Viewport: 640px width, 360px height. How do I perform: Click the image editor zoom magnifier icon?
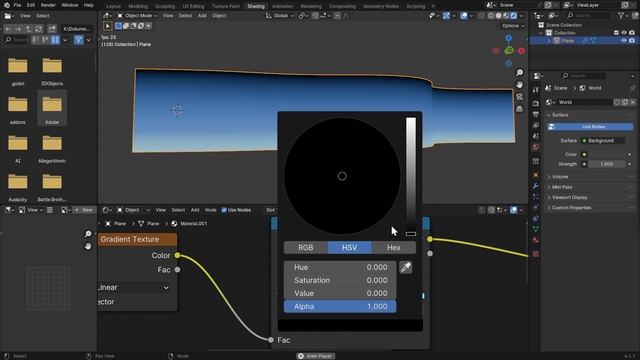pyautogui.click(x=88, y=233)
